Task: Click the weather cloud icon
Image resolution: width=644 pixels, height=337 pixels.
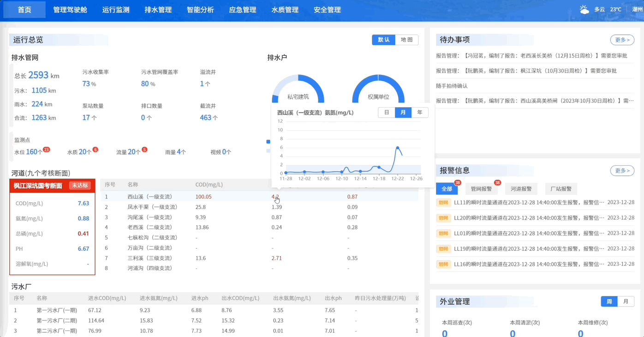Action: tap(584, 9)
